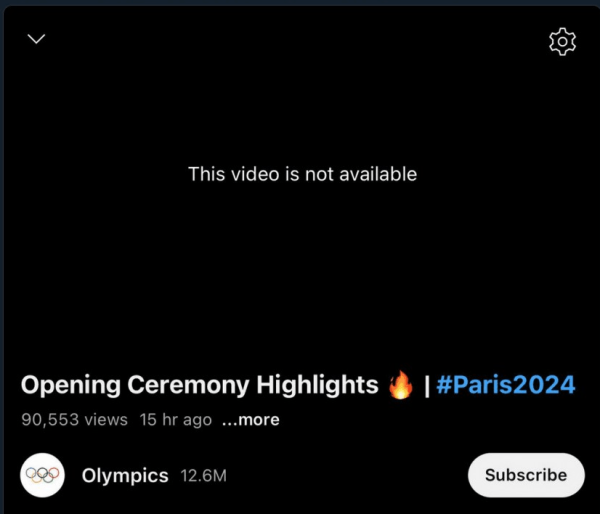
Task: Minimize the video using the top-left arrow
Action: [36, 39]
